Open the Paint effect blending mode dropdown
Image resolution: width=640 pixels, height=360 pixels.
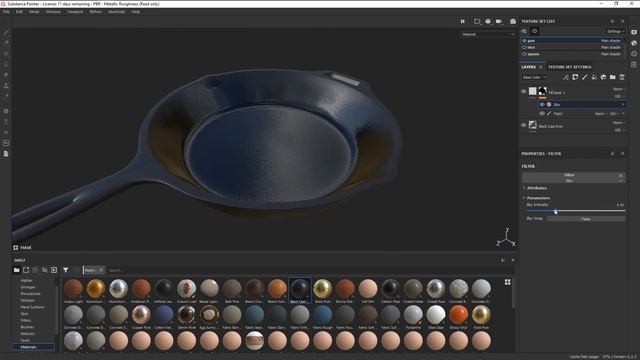pyautogui.click(x=600, y=113)
